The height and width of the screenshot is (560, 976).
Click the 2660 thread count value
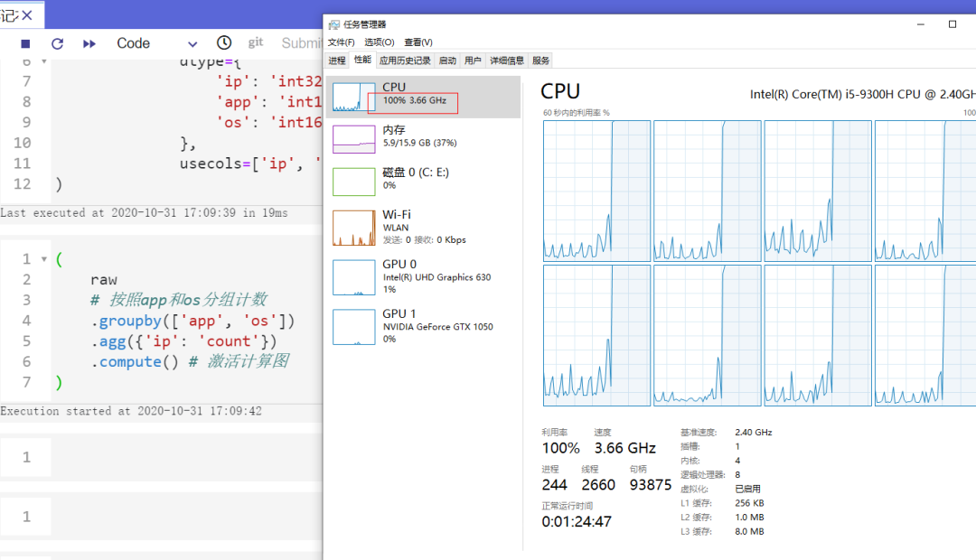click(x=598, y=485)
